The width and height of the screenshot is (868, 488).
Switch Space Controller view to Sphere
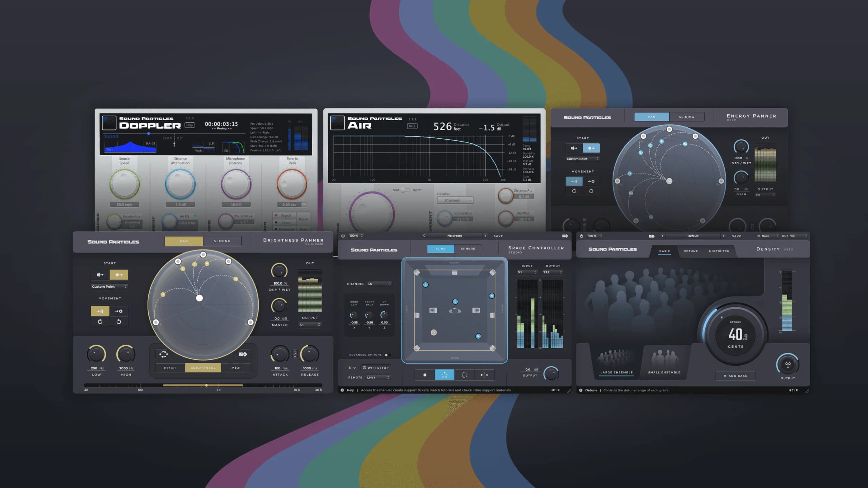tap(468, 248)
